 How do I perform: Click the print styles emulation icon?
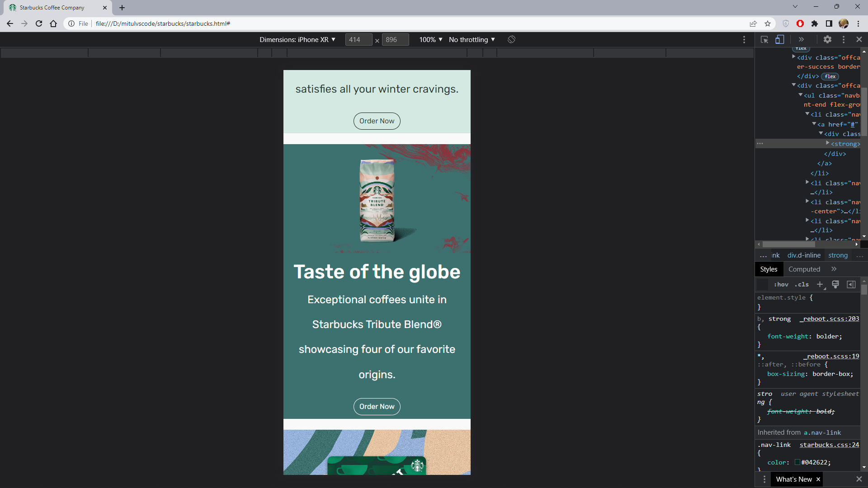(835, 284)
